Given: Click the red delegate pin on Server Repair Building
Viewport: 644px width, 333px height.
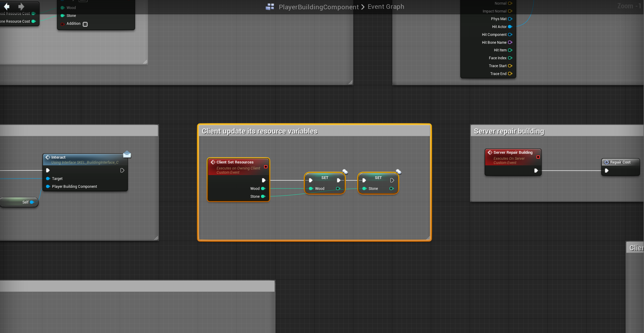Looking at the screenshot, I should 538,157.
